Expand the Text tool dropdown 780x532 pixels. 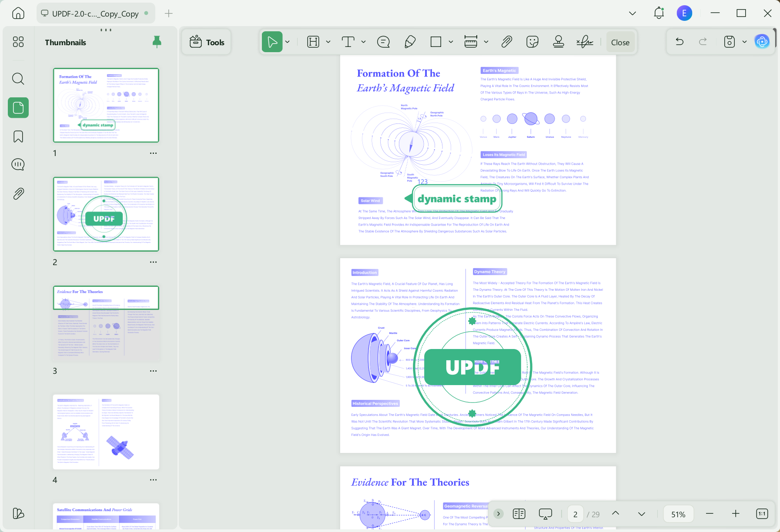pyautogui.click(x=363, y=42)
